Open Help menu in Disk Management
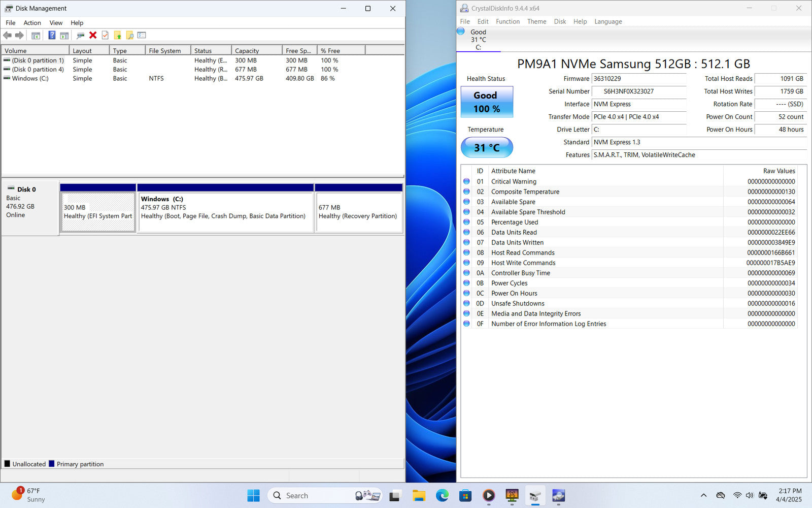Screen dimensions: 812x508 pyautogui.click(x=77, y=23)
